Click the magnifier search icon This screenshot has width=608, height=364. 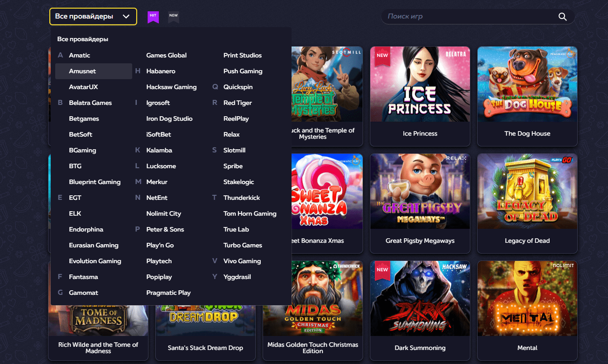pos(562,17)
